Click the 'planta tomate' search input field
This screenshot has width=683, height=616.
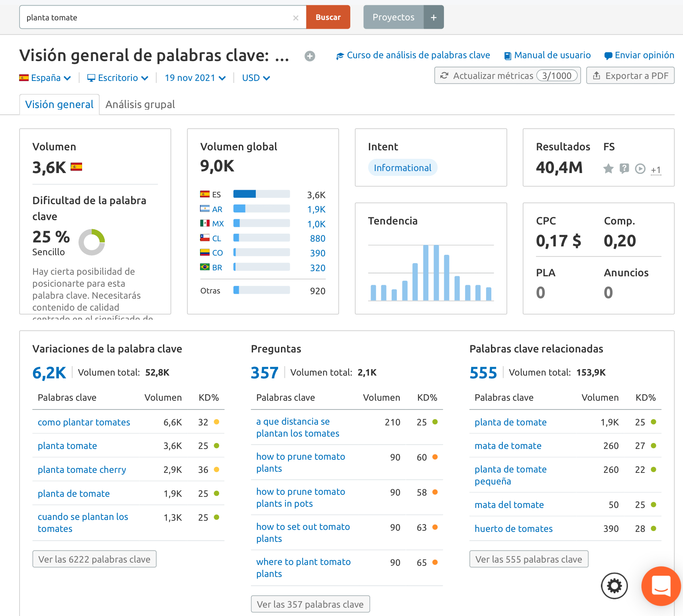click(155, 18)
